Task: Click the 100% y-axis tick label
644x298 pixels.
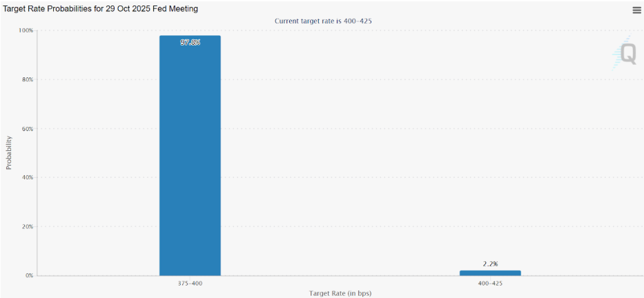Action: [26, 31]
